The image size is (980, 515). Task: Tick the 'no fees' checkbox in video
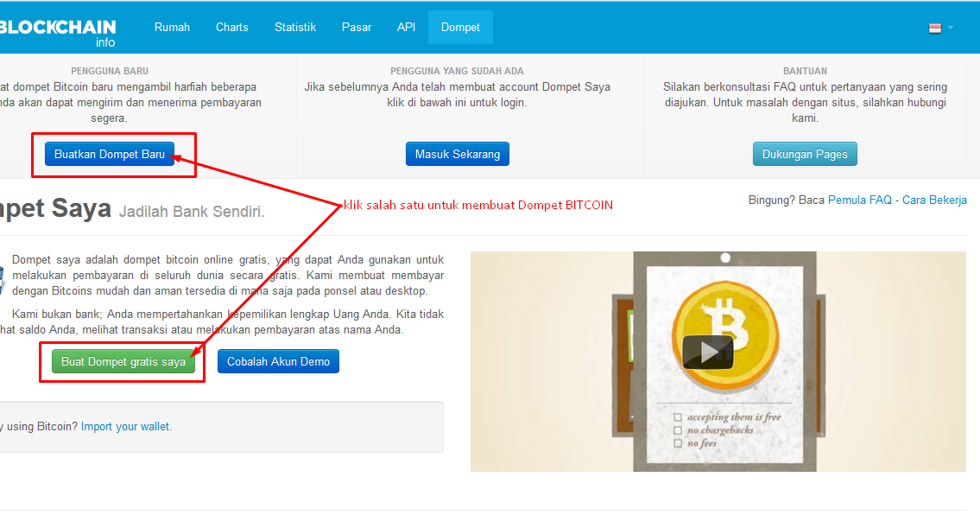point(678,443)
